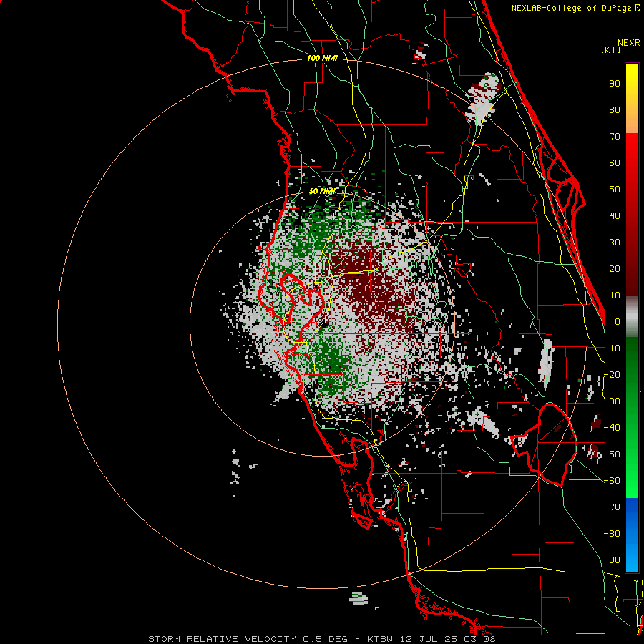Click the -20 scale label
Image resolution: width=644 pixels, height=644 pixels.
pyautogui.click(x=612, y=375)
